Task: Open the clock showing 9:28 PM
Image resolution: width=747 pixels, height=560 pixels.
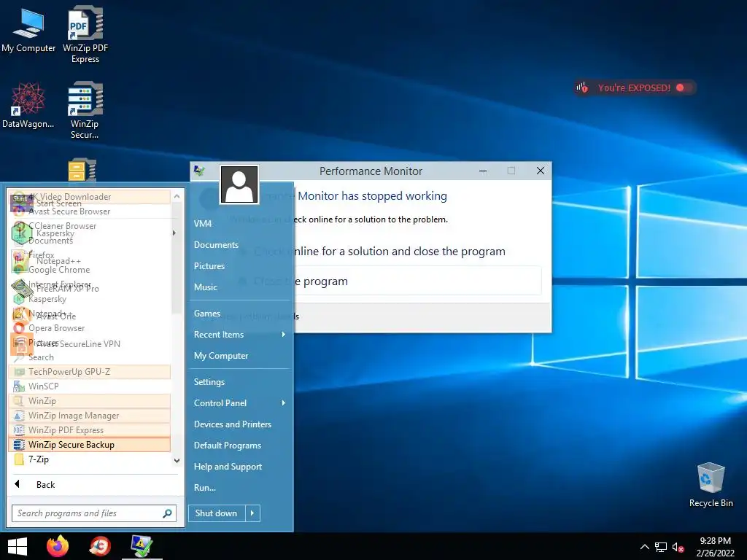Action: click(715, 547)
